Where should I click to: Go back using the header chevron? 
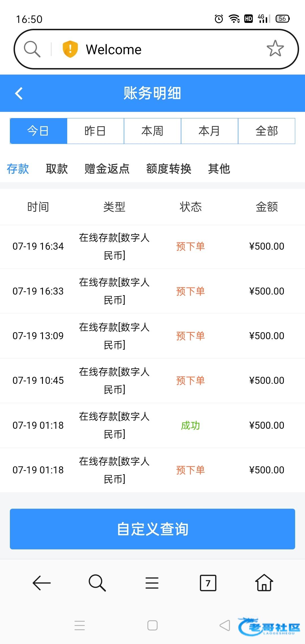click(x=19, y=93)
